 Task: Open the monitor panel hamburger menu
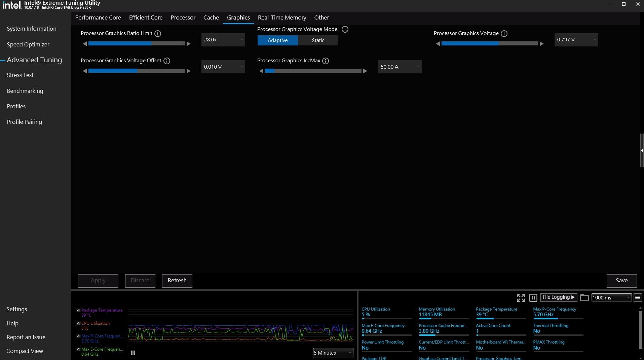pyautogui.click(x=638, y=298)
